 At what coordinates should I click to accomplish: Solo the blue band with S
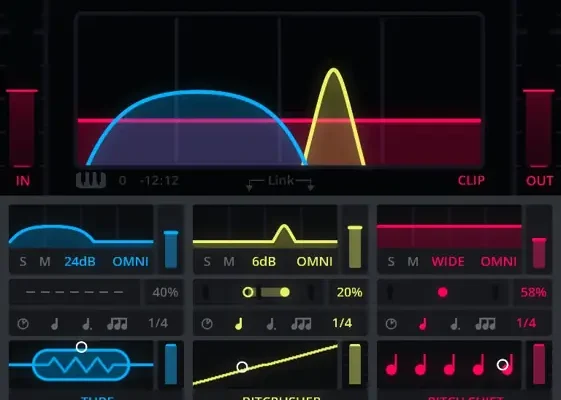point(23,262)
